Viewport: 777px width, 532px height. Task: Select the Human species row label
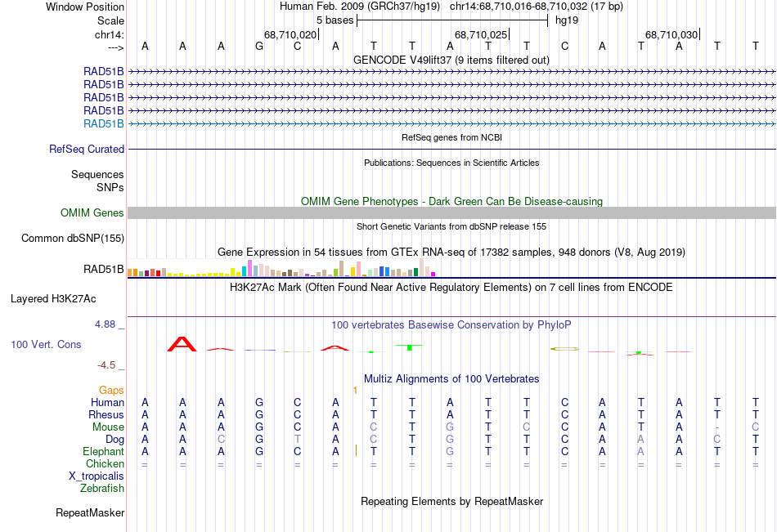click(107, 402)
